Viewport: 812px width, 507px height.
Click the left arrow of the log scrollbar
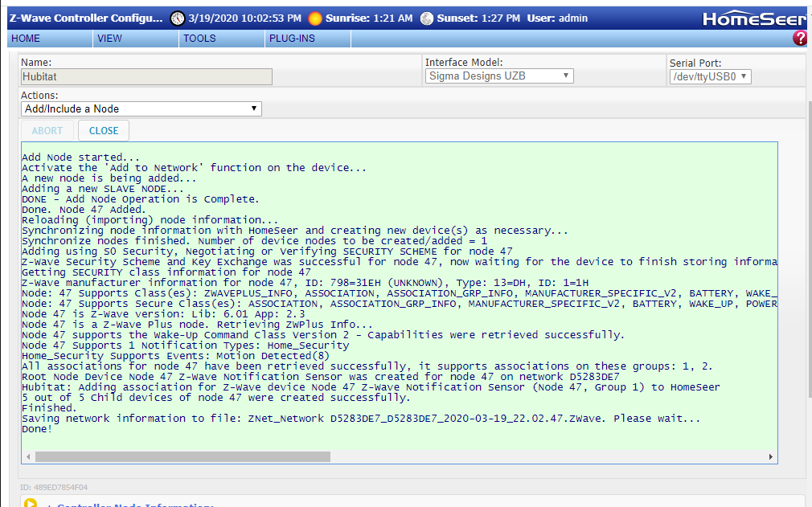[28, 457]
